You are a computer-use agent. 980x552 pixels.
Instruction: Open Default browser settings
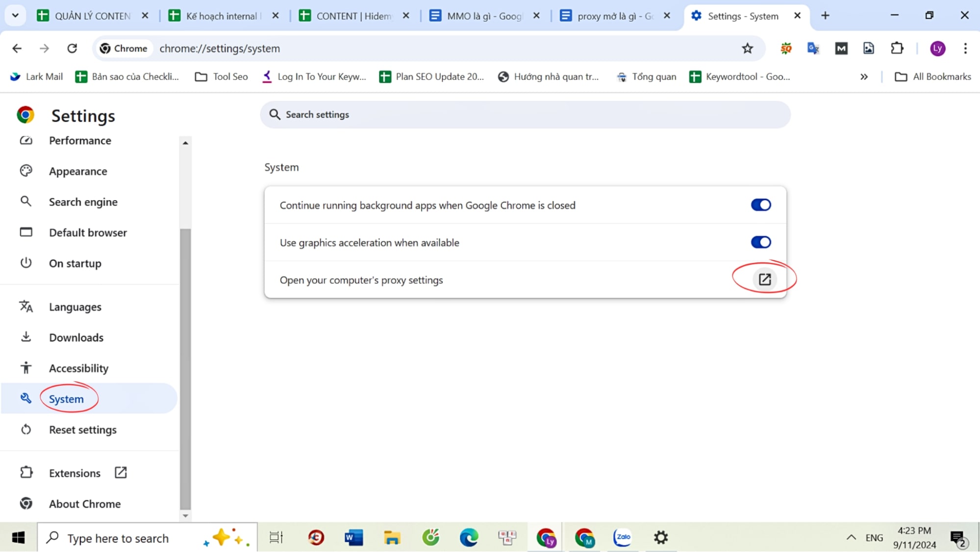pos(87,232)
